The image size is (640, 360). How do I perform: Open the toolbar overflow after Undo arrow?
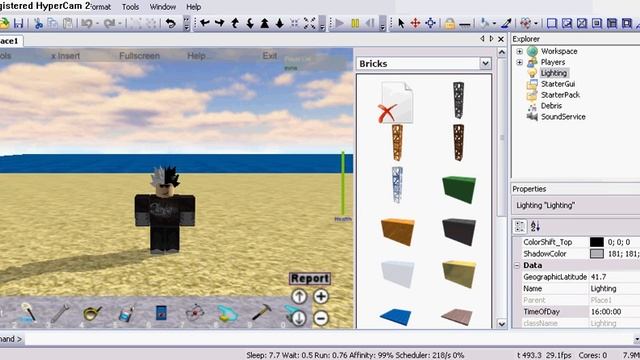(x=187, y=24)
